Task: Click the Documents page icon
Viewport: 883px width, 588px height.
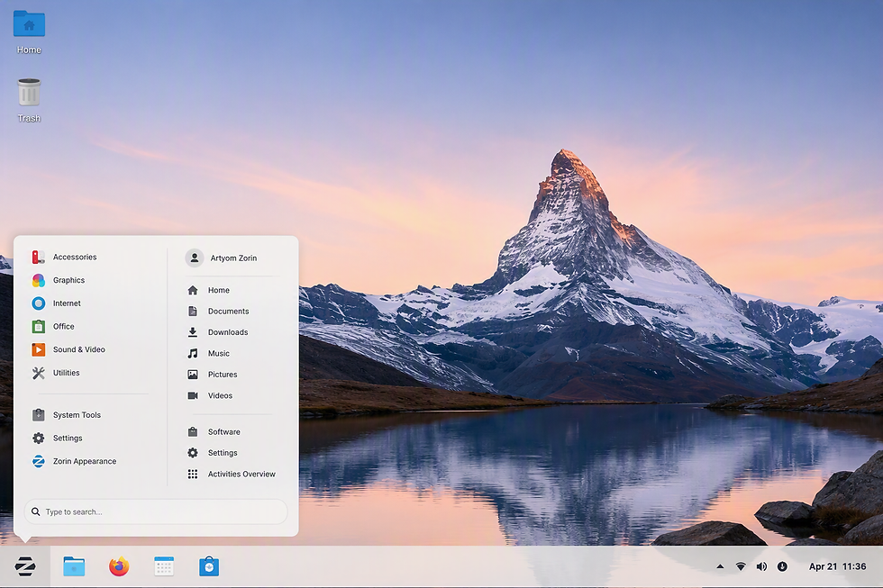Action: [193, 312]
